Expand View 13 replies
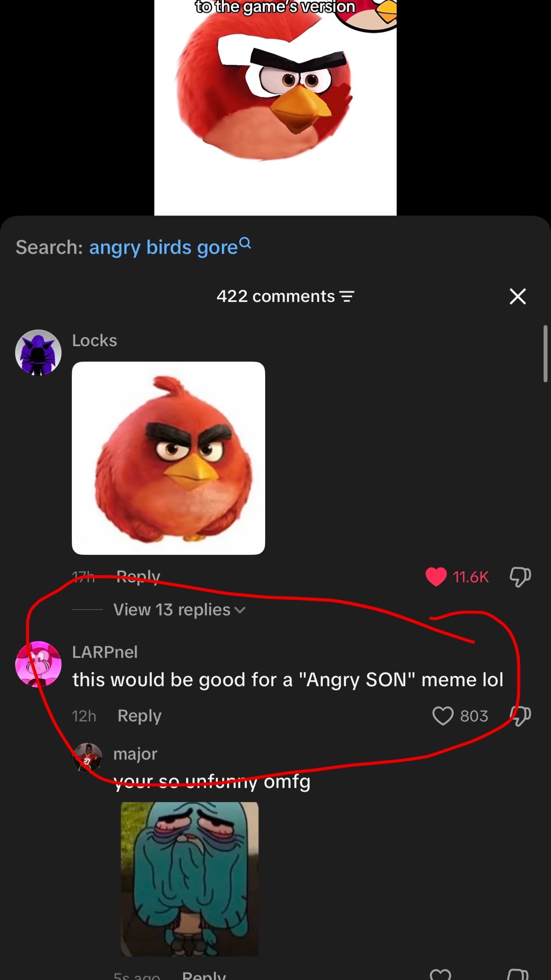This screenshot has width=551, height=980. coord(179,610)
